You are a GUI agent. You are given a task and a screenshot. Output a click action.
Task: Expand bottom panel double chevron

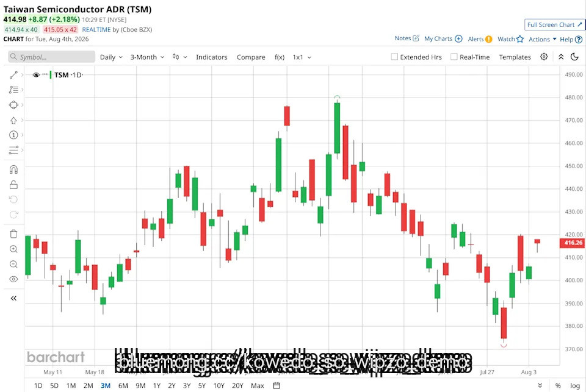540,386
